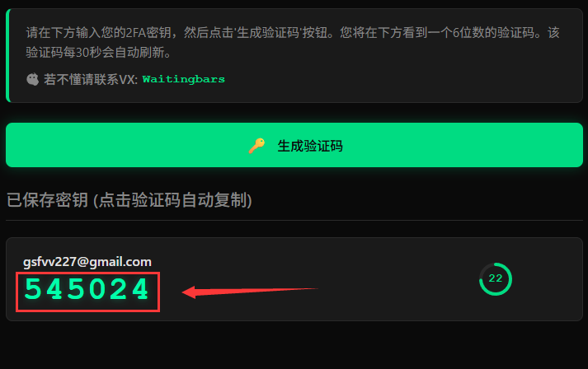The width and height of the screenshot is (588, 369).
Task: Open the Waitingbars contact name
Action: pyautogui.click(x=184, y=79)
